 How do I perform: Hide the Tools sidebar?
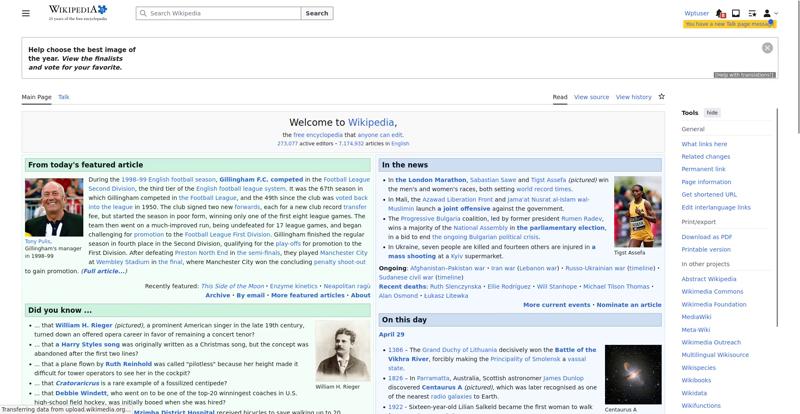(712, 113)
